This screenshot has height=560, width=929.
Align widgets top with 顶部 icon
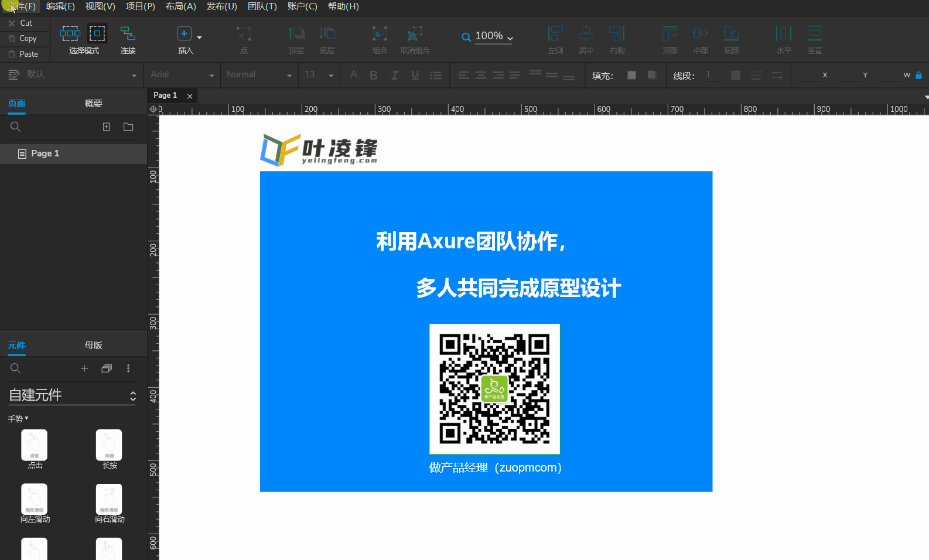click(x=670, y=33)
